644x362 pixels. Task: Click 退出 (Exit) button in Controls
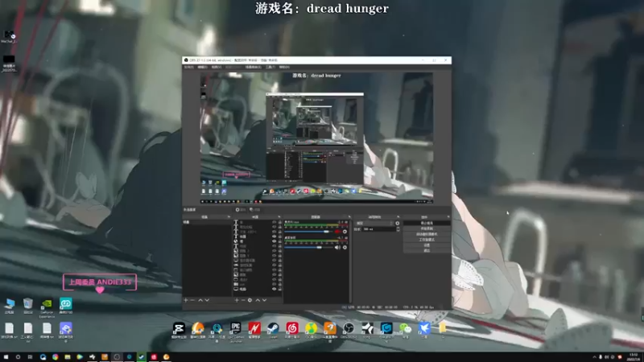point(427,250)
